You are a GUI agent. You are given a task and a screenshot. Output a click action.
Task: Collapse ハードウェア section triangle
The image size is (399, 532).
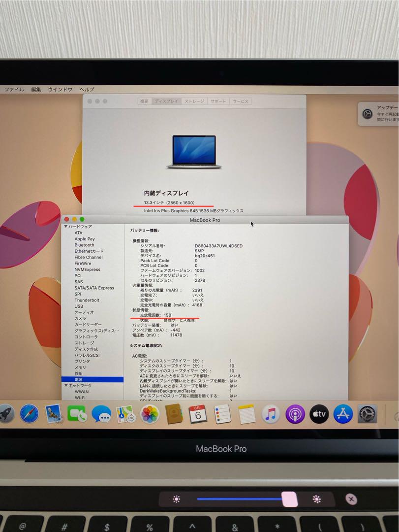66,226
